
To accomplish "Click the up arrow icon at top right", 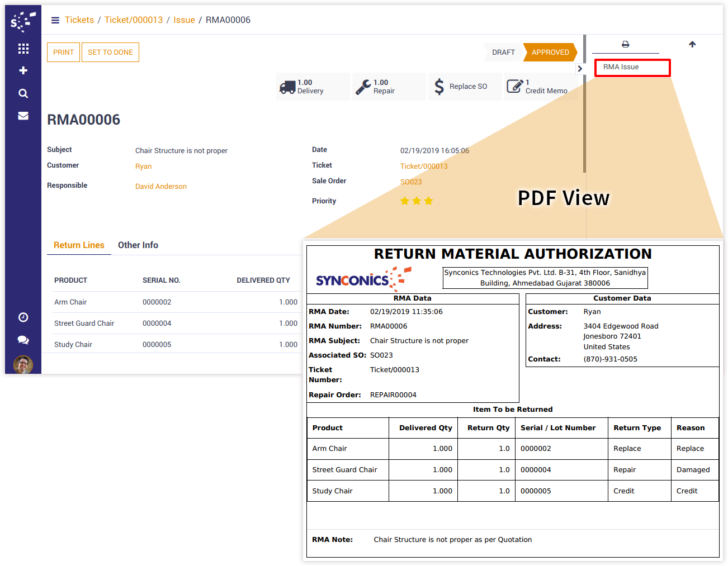I will 692,44.
